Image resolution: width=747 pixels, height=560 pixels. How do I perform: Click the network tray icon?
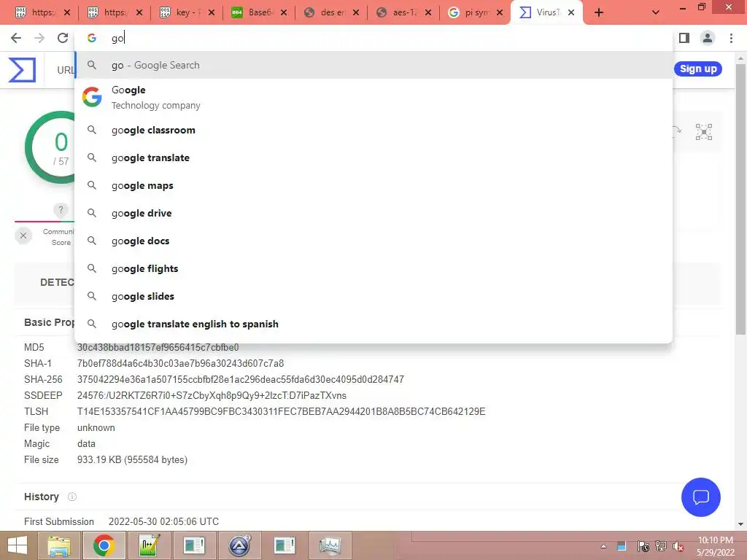(660, 546)
